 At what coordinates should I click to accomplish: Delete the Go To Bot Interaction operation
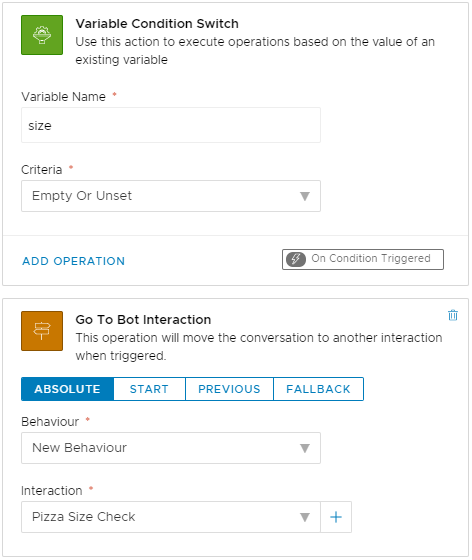(x=453, y=315)
